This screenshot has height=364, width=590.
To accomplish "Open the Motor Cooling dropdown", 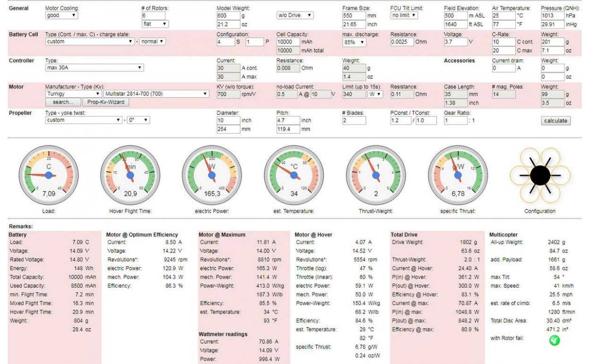I will click(61, 15).
